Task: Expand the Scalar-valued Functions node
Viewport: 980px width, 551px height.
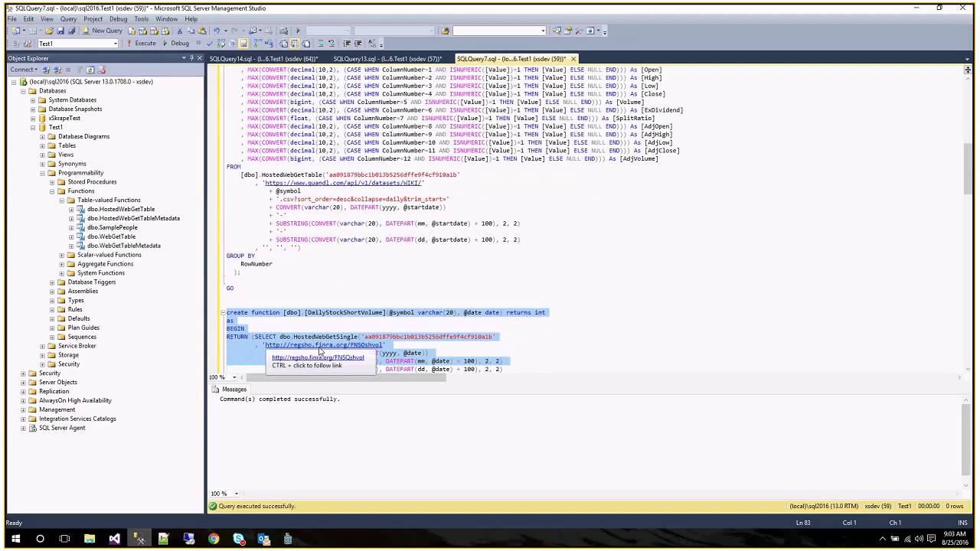Action: pyautogui.click(x=61, y=255)
